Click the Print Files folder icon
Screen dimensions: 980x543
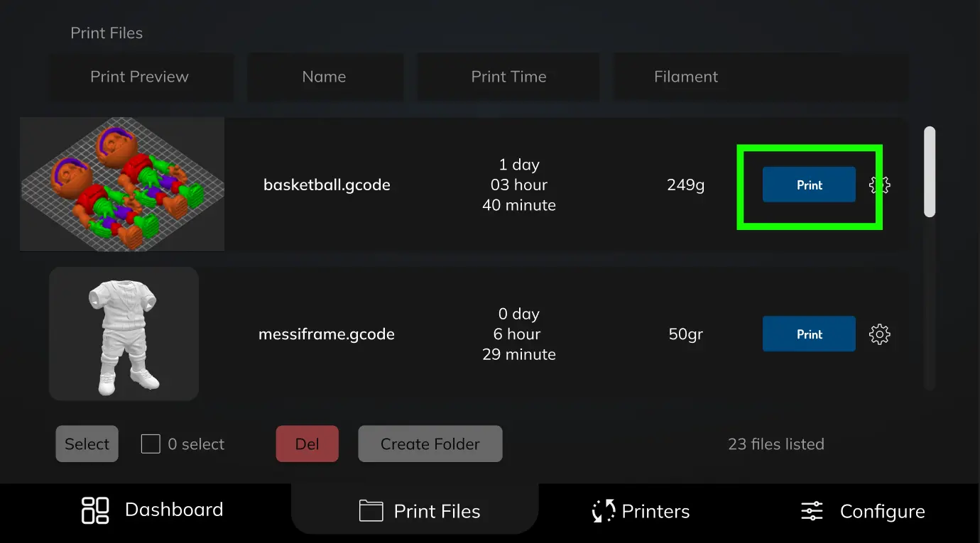click(371, 511)
